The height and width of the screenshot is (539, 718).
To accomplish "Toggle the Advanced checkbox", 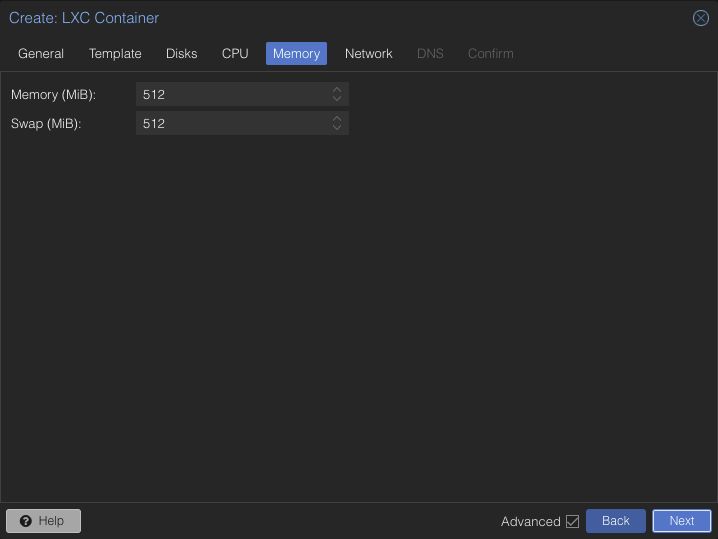I will tap(572, 521).
